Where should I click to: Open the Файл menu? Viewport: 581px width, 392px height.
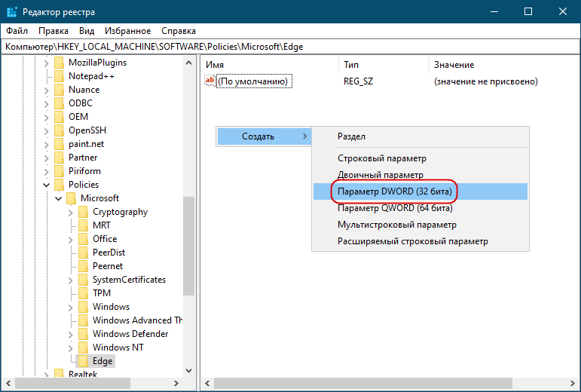tap(17, 31)
